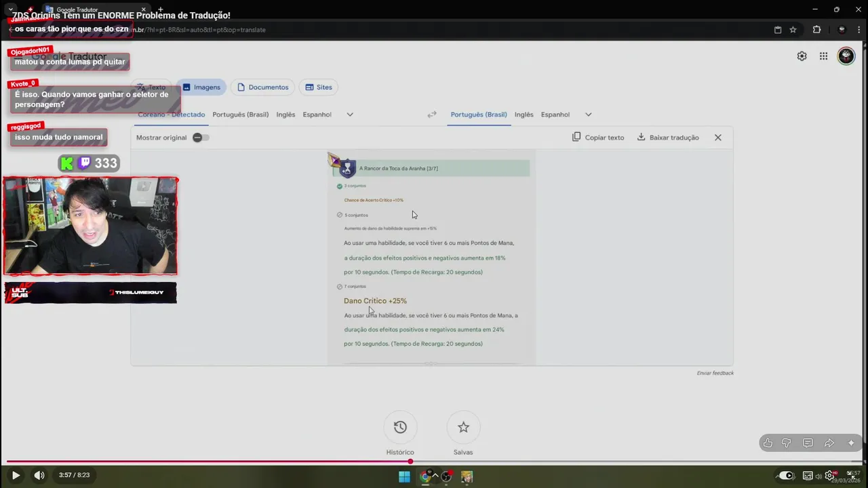Mute the video volume
The width and height of the screenshot is (868, 488).
[39, 475]
